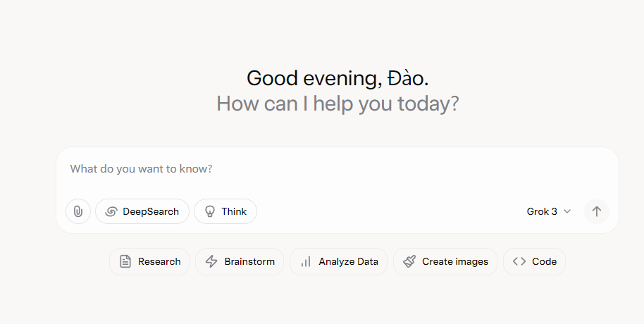
Task: Expand the chevron beside Grok 3
Action: (567, 211)
